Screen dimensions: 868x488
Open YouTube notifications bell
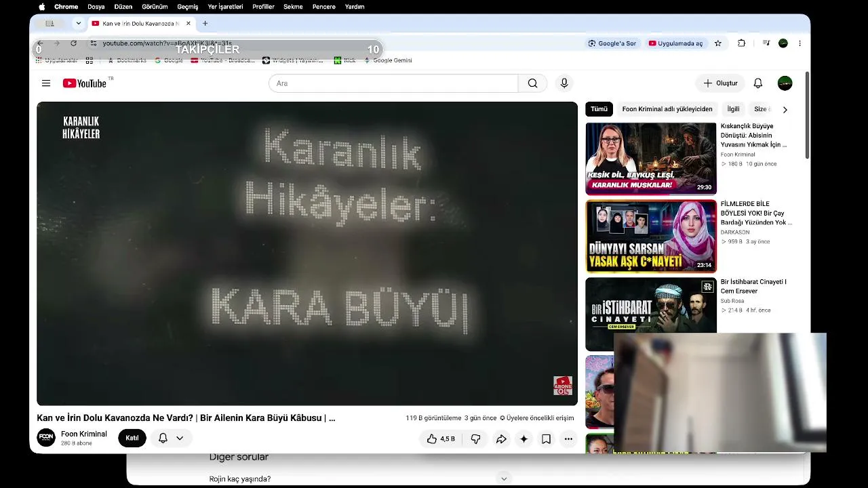click(x=758, y=83)
